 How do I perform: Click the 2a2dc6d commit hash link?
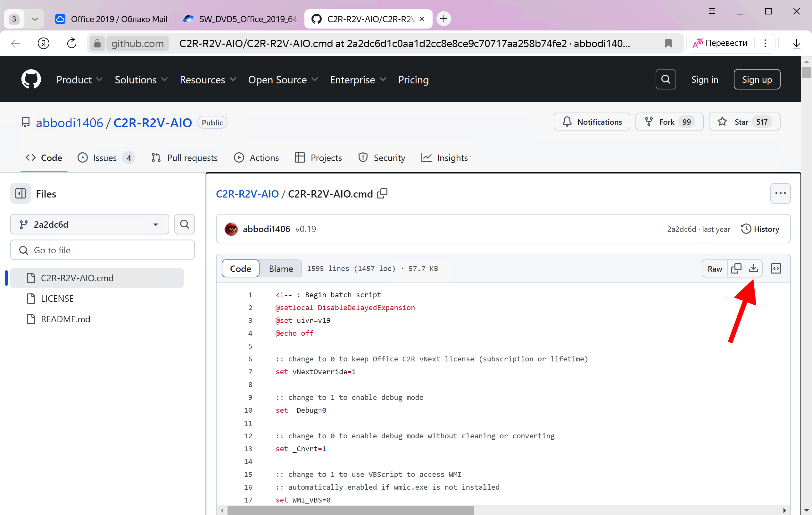681,229
